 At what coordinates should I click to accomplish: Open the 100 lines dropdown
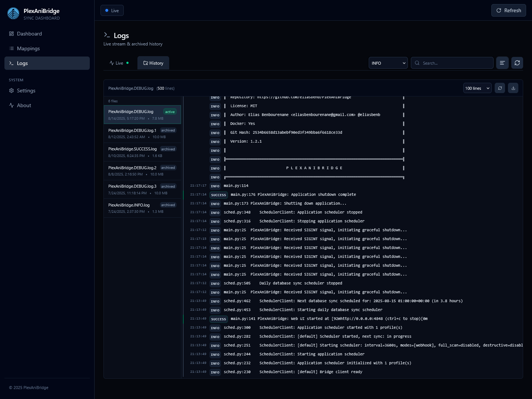click(477, 88)
